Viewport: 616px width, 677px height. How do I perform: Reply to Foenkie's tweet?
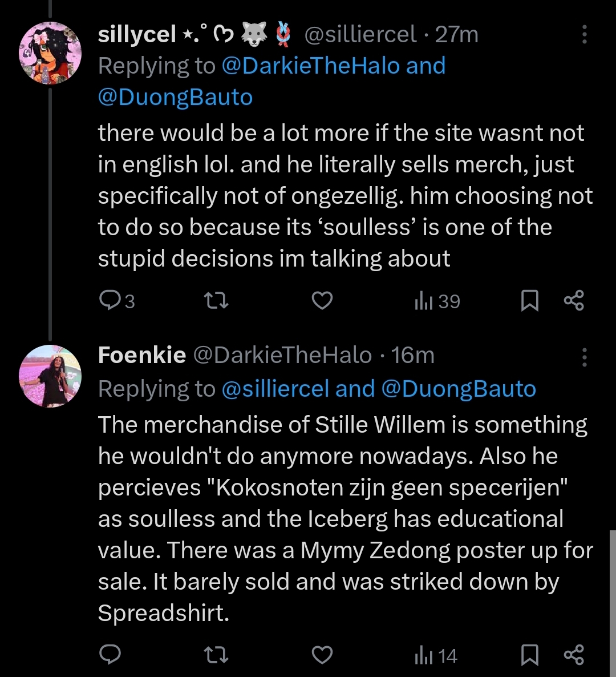coord(110,655)
